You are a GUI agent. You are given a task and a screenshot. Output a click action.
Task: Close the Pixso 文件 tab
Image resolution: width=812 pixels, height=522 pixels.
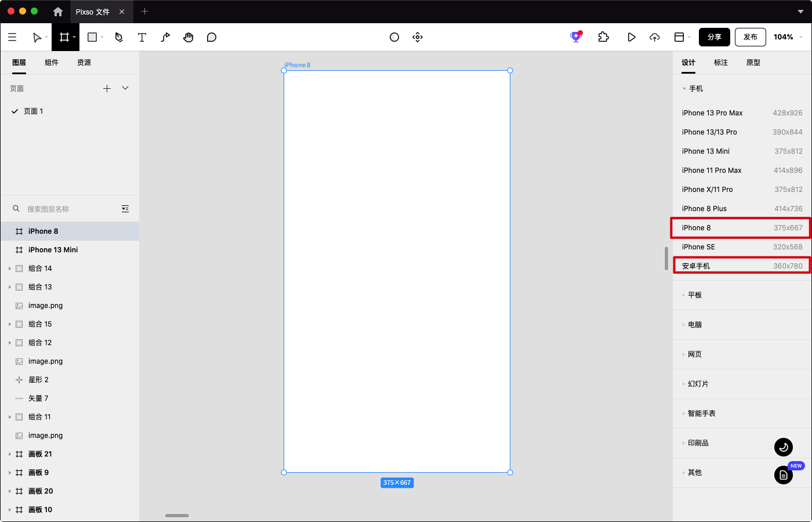[122, 12]
